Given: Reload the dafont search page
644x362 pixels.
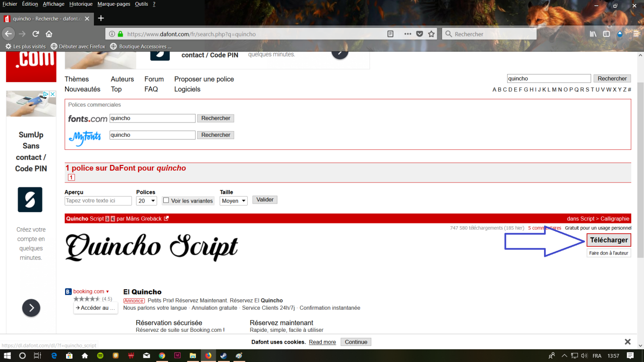Looking at the screenshot, I should coord(35,34).
